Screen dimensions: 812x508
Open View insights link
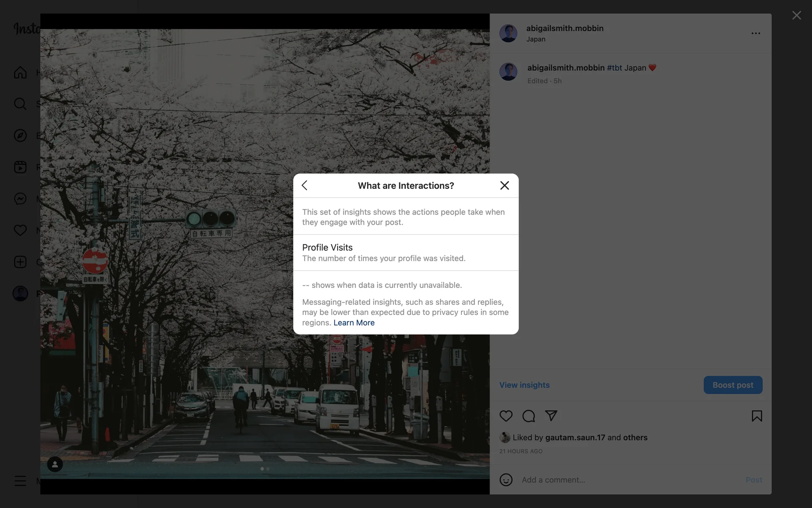(x=524, y=385)
